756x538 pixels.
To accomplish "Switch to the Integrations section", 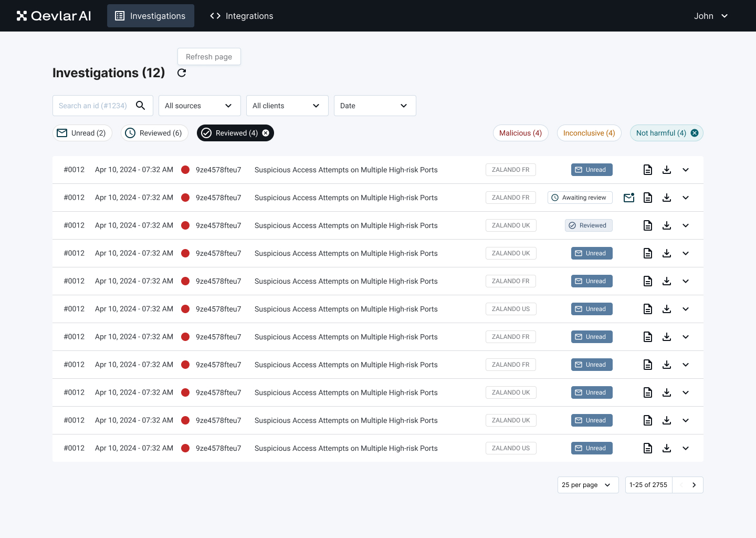I will coord(241,16).
